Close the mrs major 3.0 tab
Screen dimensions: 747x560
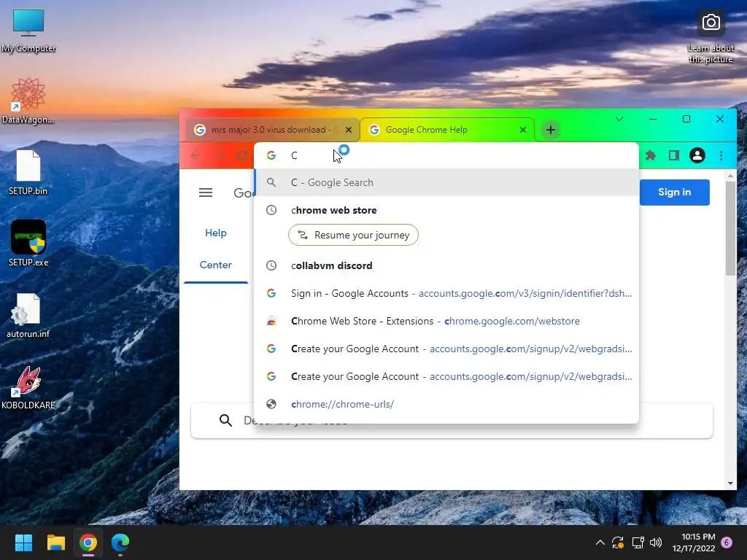[x=348, y=130]
